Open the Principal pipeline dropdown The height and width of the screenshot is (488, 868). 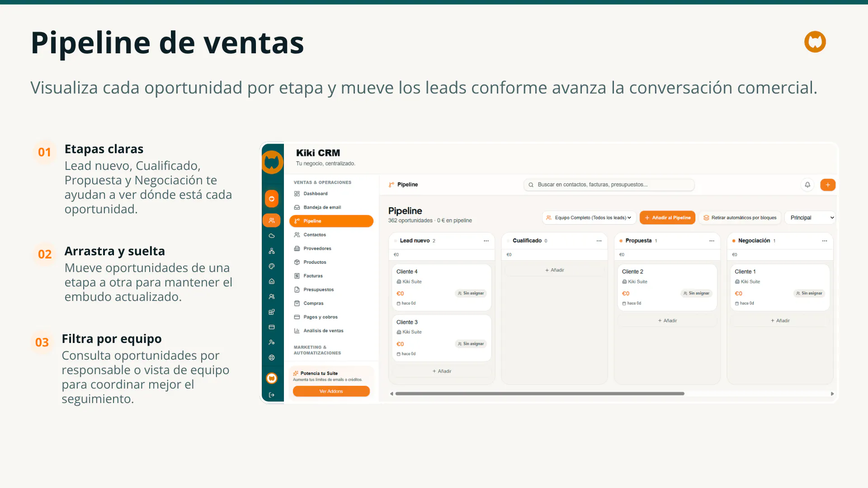(810, 218)
